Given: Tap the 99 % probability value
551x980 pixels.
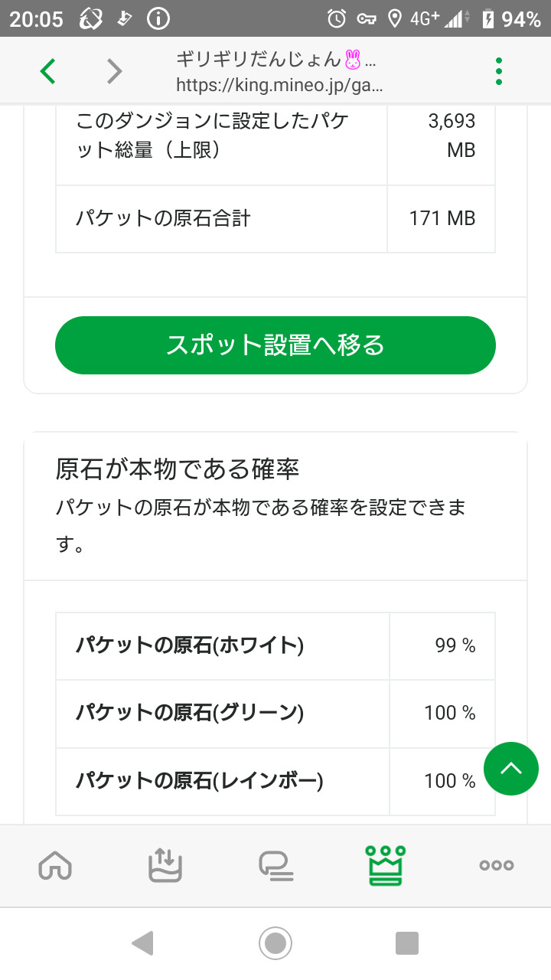Looking at the screenshot, I should pyautogui.click(x=455, y=646).
